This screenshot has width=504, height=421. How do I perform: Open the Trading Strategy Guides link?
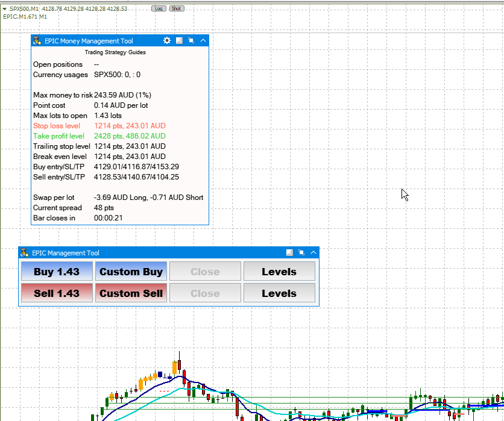[115, 52]
